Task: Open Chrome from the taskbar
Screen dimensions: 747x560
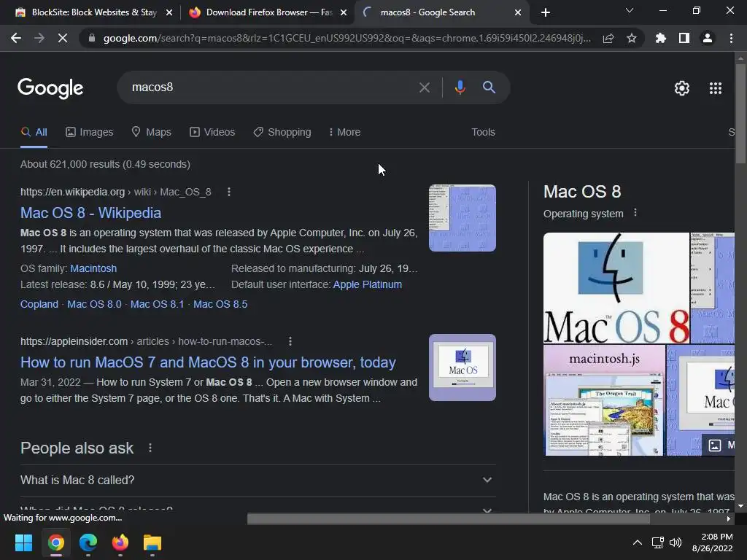Action: tap(55, 542)
